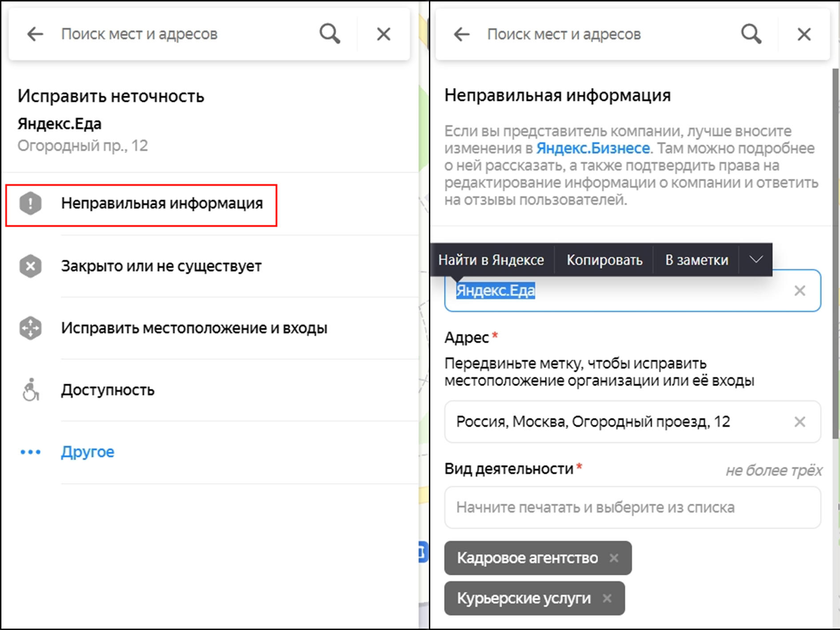Click magnifier search icon in left panel

coord(329,34)
